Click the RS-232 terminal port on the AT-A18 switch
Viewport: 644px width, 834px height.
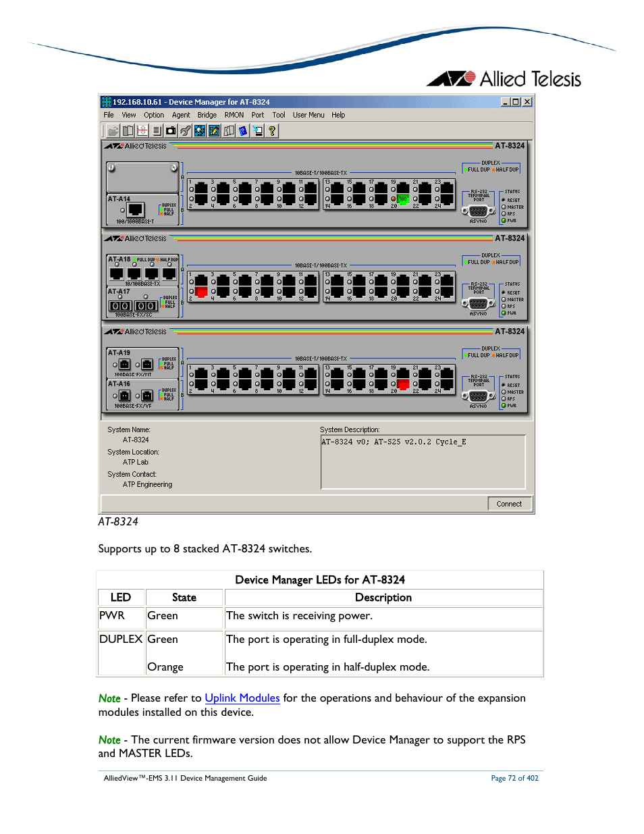[x=478, y=303]
